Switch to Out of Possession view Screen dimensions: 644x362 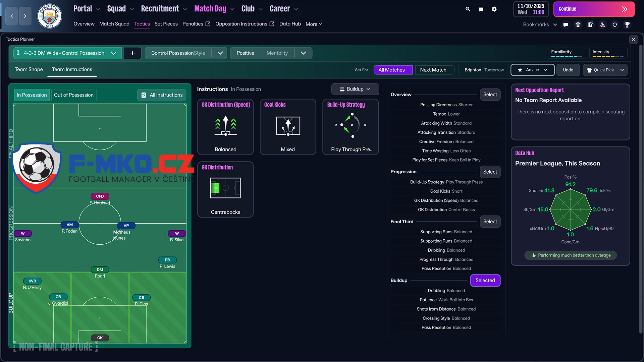tap(73, 95)
